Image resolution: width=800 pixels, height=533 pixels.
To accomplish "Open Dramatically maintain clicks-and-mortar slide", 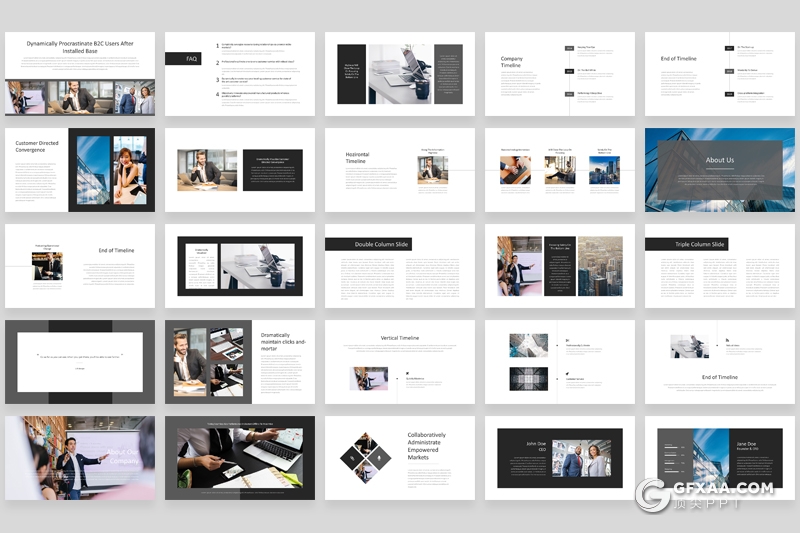I will tap(239, 361).
